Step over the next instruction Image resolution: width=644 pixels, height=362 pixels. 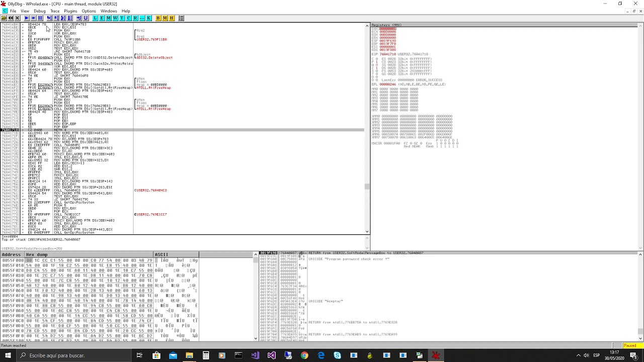click(x=56, y=18)
